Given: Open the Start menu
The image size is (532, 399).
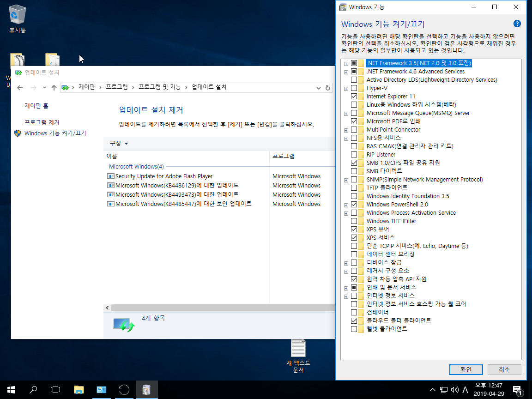Looking at the screenshot, I should [x=11, y=389].
